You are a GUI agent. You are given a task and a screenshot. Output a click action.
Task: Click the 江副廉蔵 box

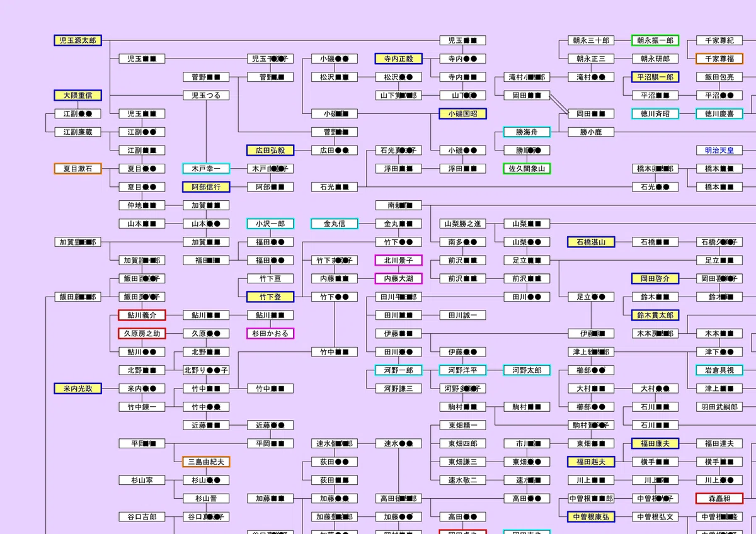tap(77, 132)
